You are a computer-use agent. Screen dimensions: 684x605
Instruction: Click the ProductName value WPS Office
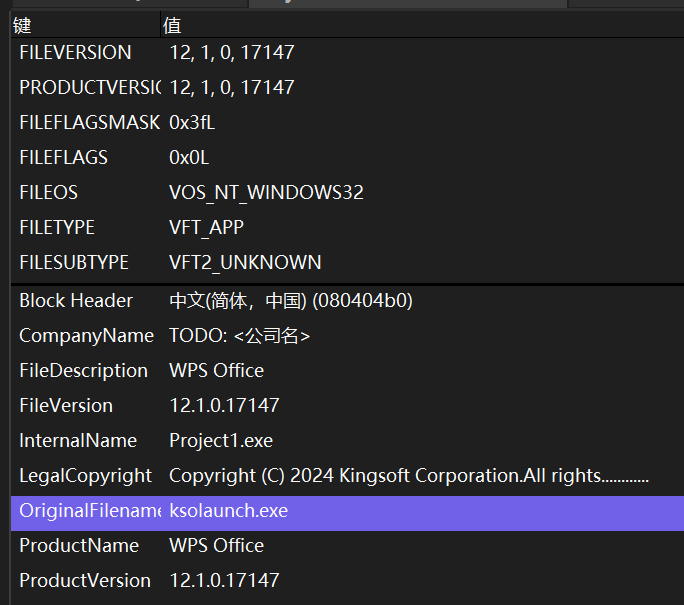point(216,545)
